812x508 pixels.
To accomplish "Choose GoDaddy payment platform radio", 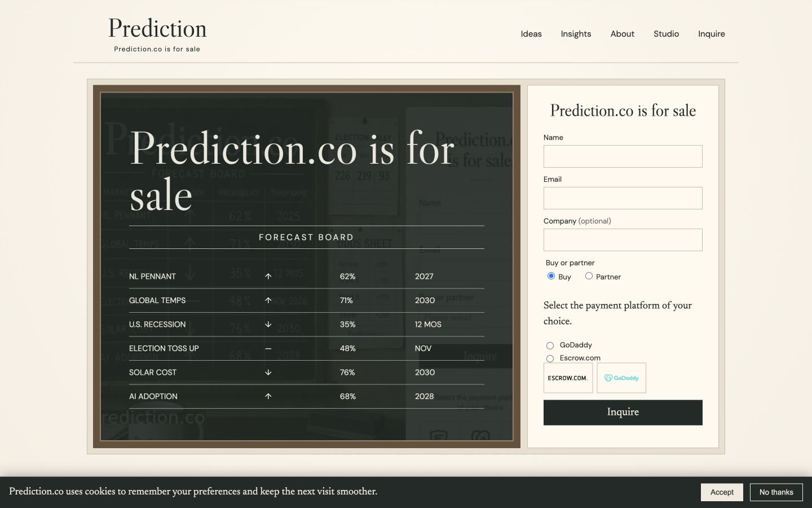I will [550, 345].
